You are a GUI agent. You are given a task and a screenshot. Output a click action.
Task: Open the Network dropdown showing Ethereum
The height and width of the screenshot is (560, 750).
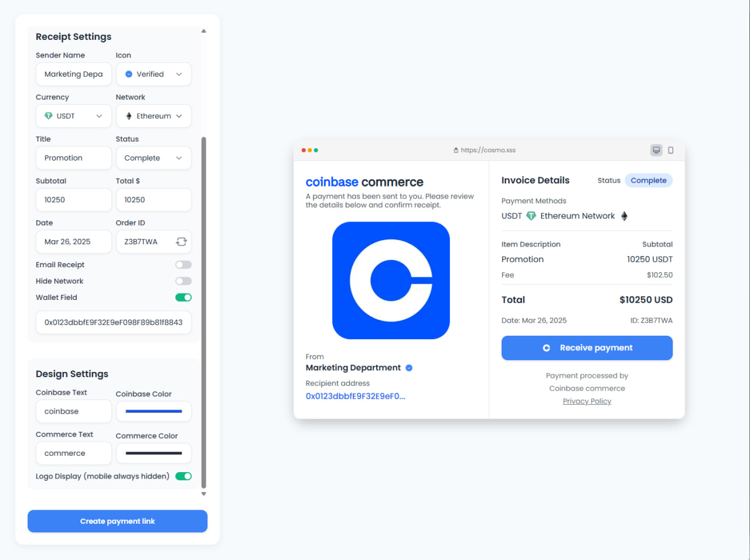tap(154, 116)
